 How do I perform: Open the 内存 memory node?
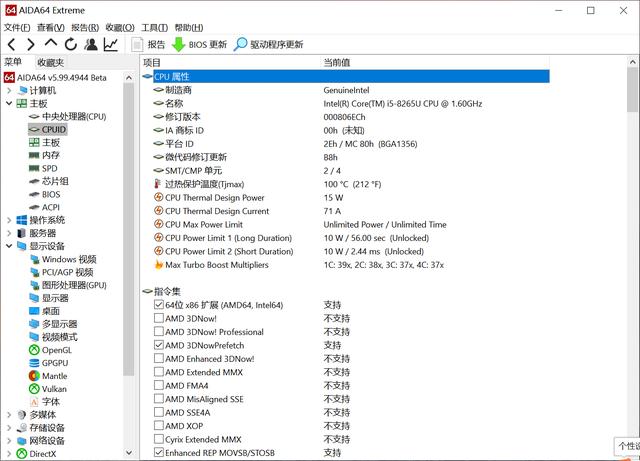point(51,155)
